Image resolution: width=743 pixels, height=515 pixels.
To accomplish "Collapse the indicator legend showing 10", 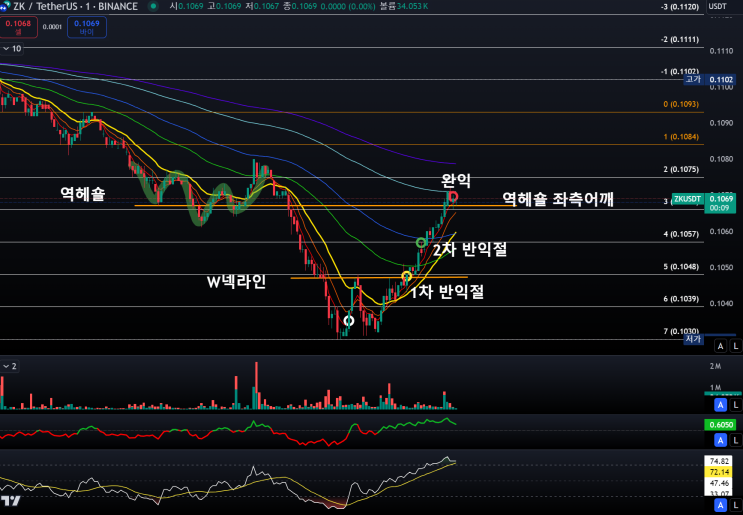I will [x=12, y=48].
